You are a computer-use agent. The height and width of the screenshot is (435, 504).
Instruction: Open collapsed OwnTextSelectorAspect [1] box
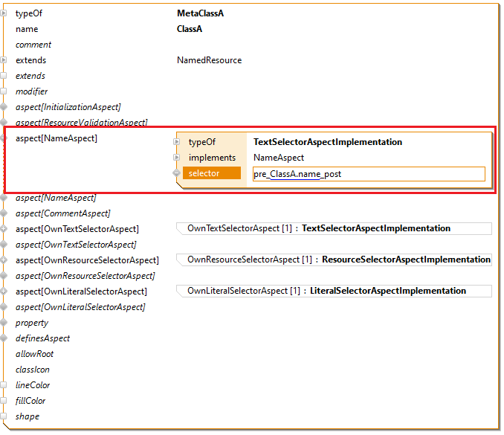click(x=334, y=228)
